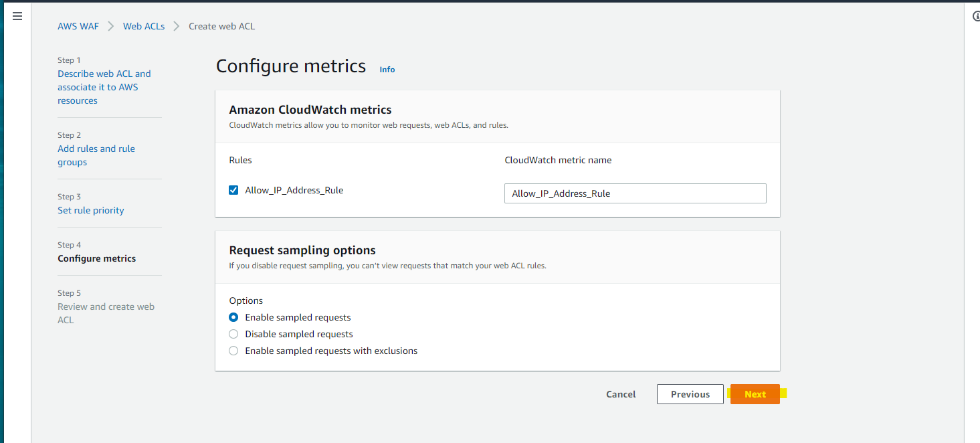The image size is (980, 443).
Task: Select Enable sampled requests option
Action: point(233,317)
